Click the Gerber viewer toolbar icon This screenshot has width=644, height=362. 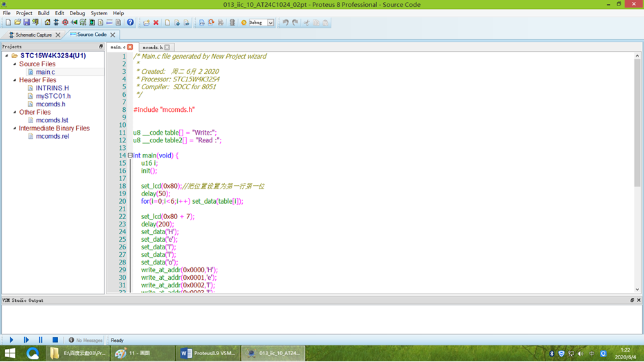coord(83,23)
